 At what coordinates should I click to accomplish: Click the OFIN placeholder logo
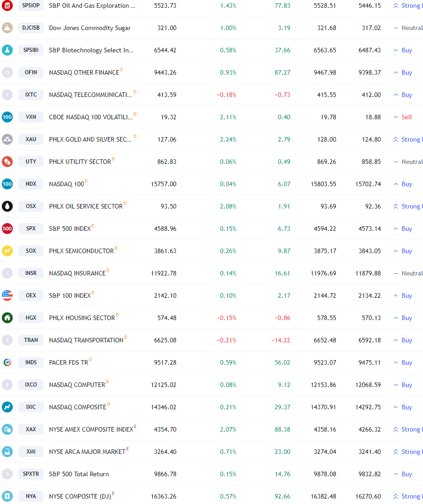point(7,72)
